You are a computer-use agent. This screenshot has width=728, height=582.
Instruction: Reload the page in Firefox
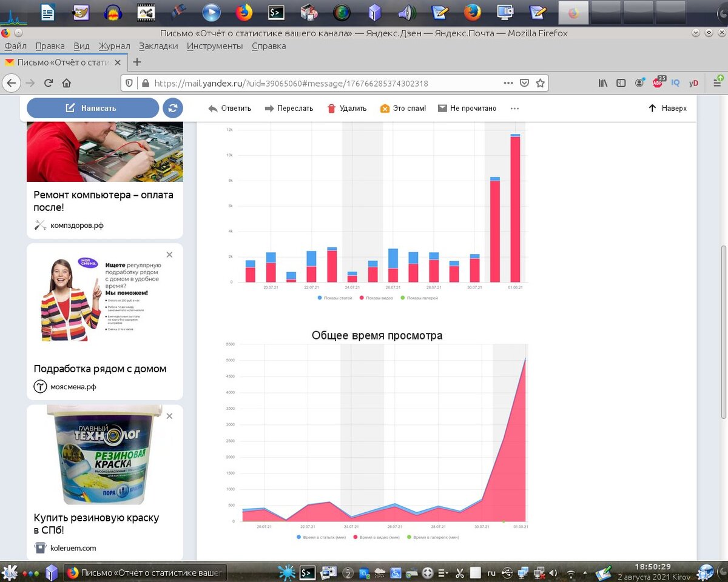(x=49, y=83)
